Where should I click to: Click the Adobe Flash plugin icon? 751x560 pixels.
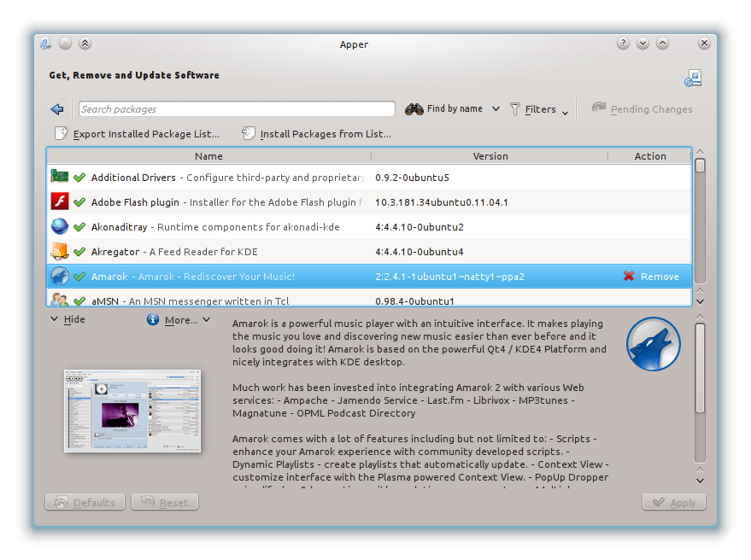point(60,201)
